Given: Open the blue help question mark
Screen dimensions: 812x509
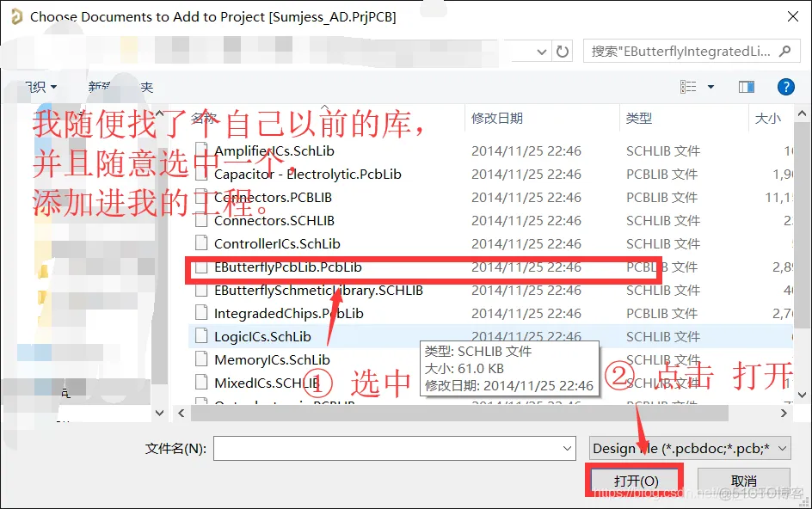Looking at the screenshot, I should coord(785,87).
